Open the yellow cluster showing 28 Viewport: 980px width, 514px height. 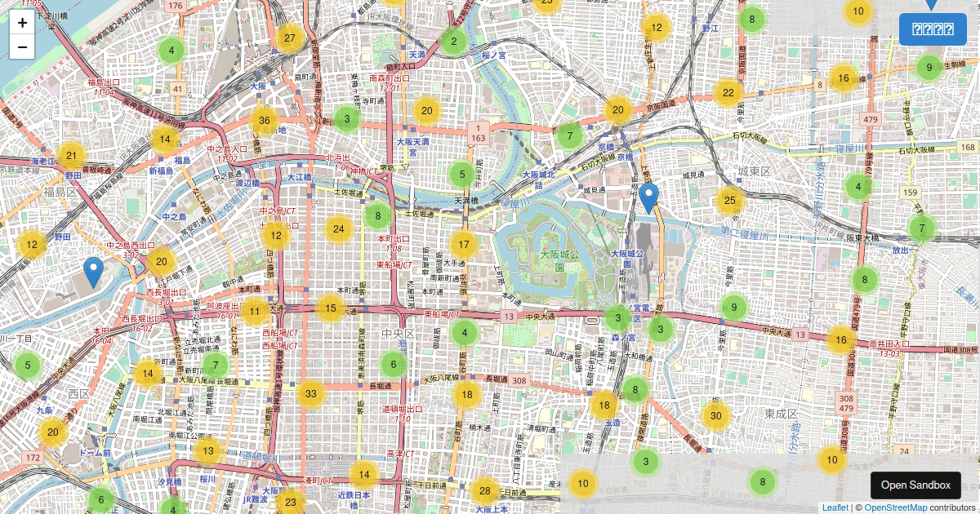point(484,490)
